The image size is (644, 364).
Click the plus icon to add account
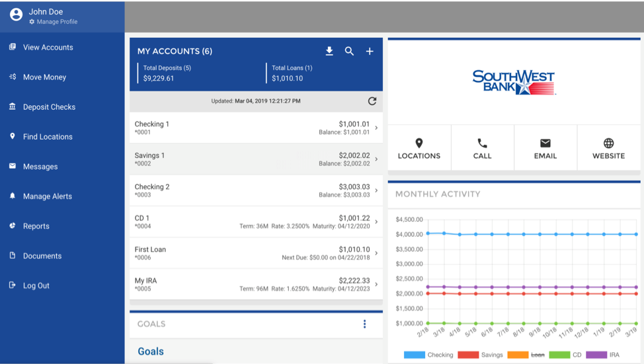coord(370,51)
